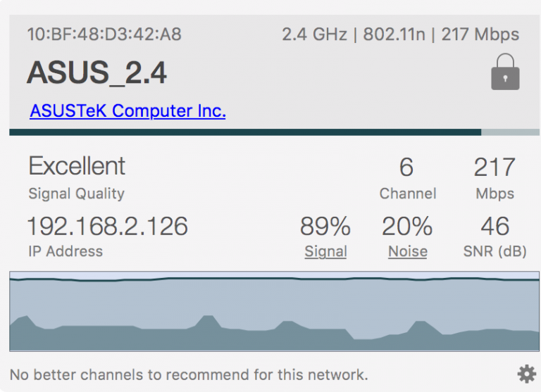The width and height of the screenshot is (541, 392).
Task: Click the signal and noise history graph
Action: pos(274,311)
